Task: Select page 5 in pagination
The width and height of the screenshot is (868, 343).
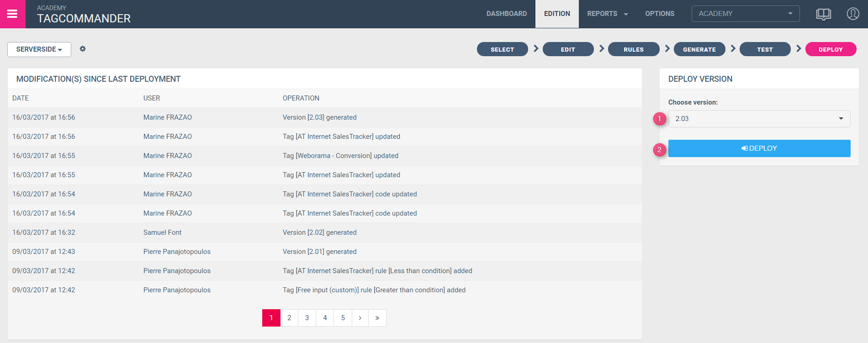Action: pyautogui.click(x=343, y=318)
